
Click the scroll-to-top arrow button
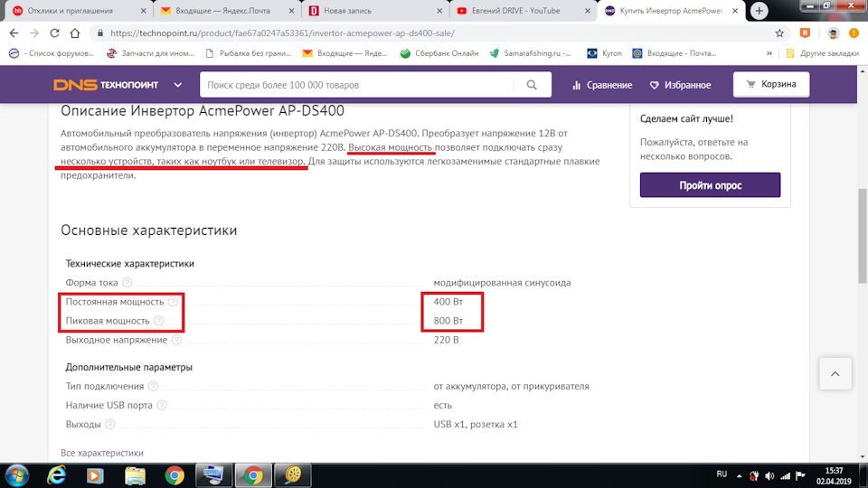tap(835, 374)
